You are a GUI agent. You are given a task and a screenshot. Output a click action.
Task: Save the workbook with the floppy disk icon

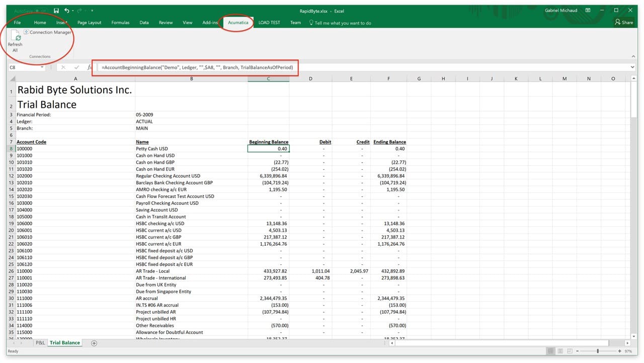56,11
